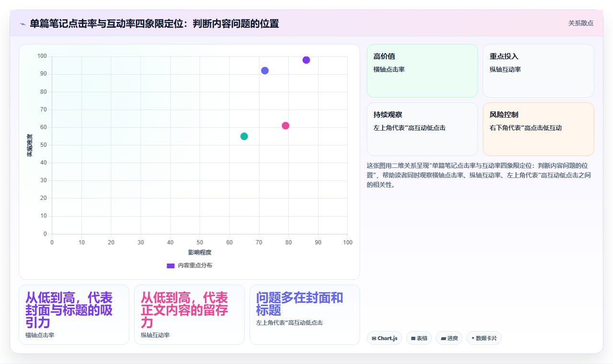Toggle the 内容重点分布 legend entry

click(190, 265)
